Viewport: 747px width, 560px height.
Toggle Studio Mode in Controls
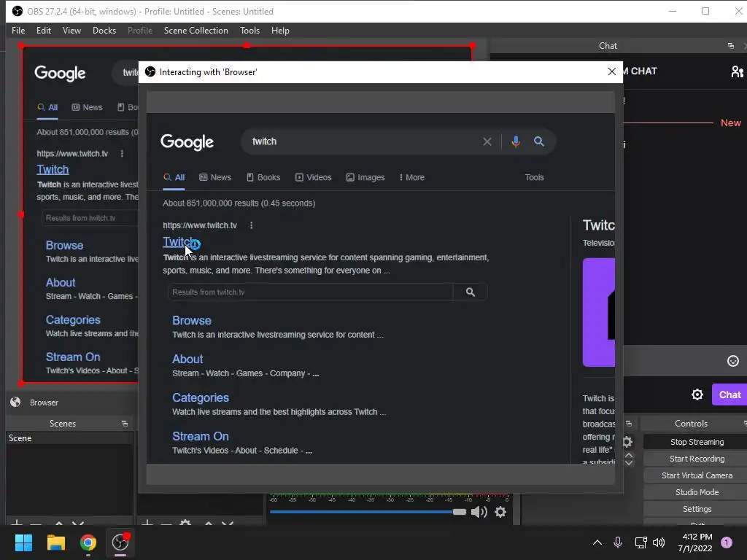point(697,492)
